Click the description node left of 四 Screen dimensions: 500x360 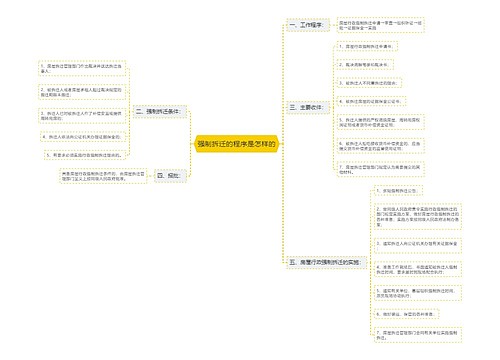pos(103,176)
